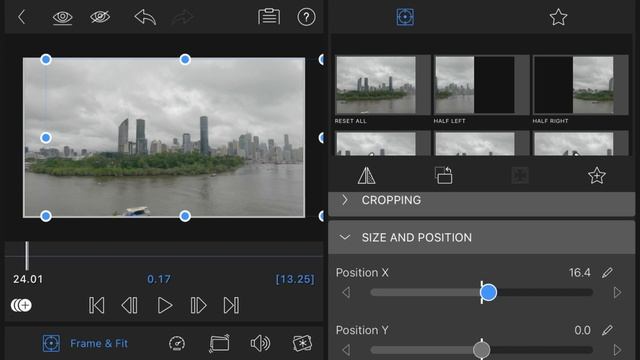Increase Position X with right arrow

pos(617,292)
